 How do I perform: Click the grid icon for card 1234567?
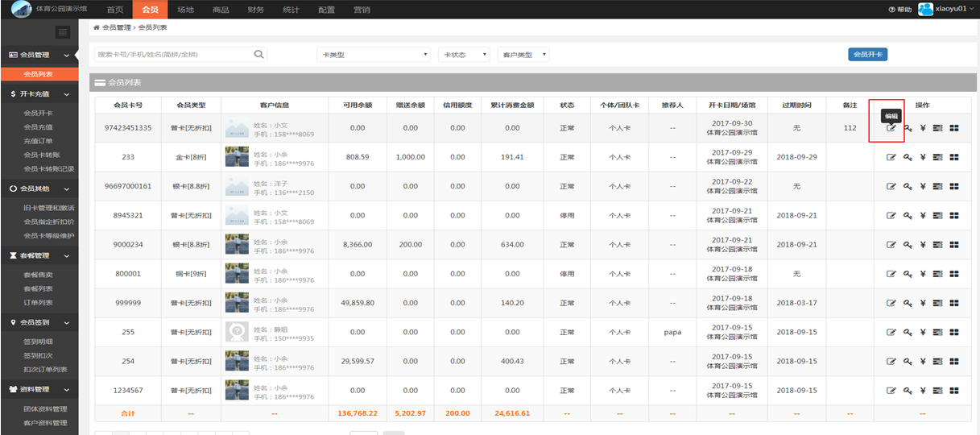(954, 391)
